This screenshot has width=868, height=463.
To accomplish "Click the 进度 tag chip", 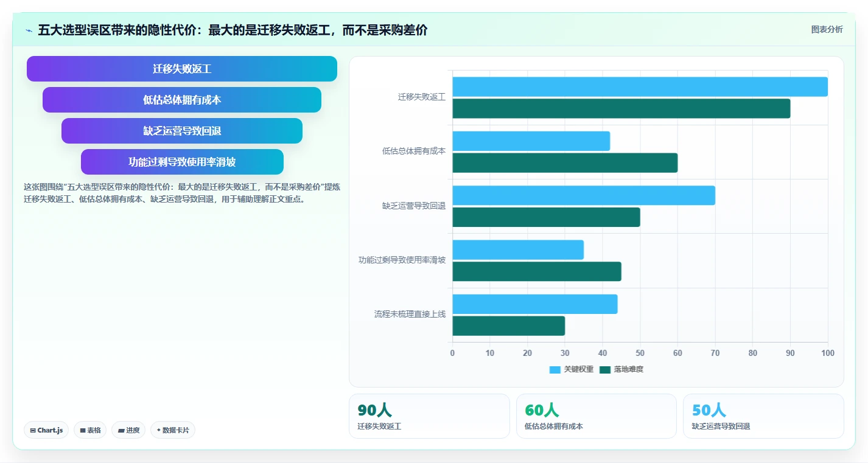I will pos(128,430).
